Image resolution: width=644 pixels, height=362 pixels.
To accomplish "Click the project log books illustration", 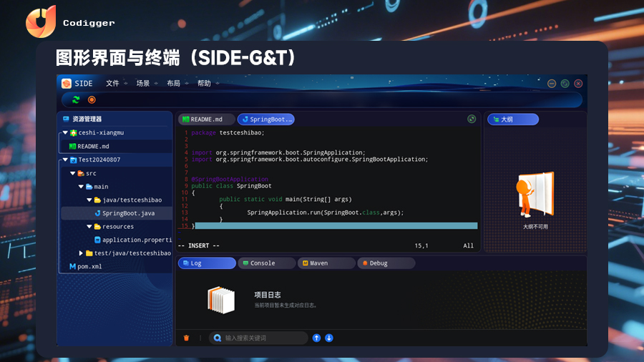I will pos(221,300).
